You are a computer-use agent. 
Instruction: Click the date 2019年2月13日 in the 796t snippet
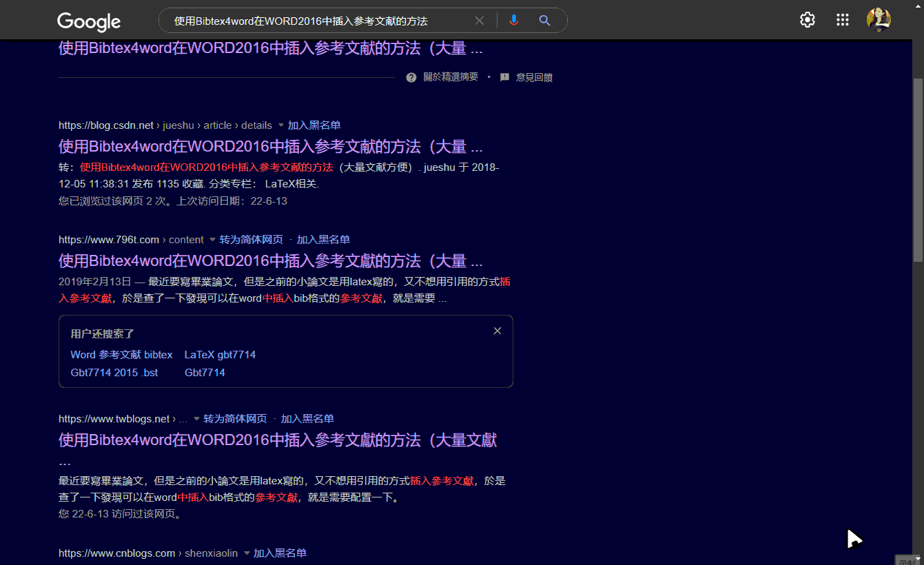tap(94, 281)
